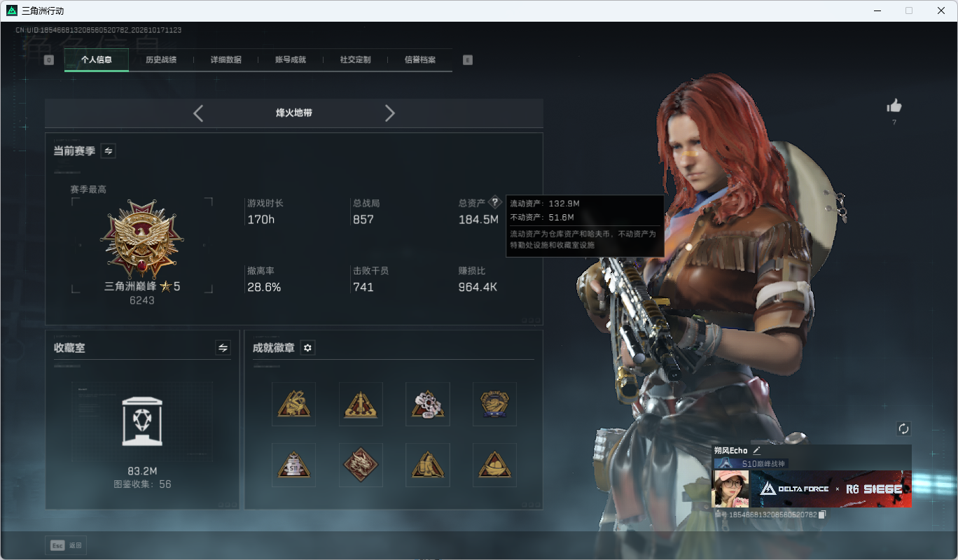Click the 三角洲巅峰 rank medal emblem
Screen dimensions: 958x560
[x=142, y=238]
